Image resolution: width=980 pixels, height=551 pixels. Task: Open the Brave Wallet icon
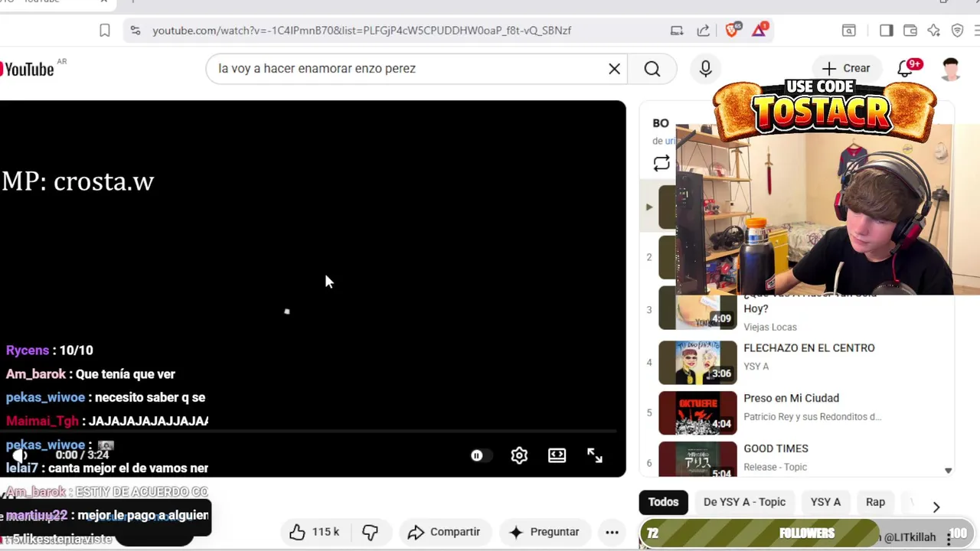click(910, 31)
